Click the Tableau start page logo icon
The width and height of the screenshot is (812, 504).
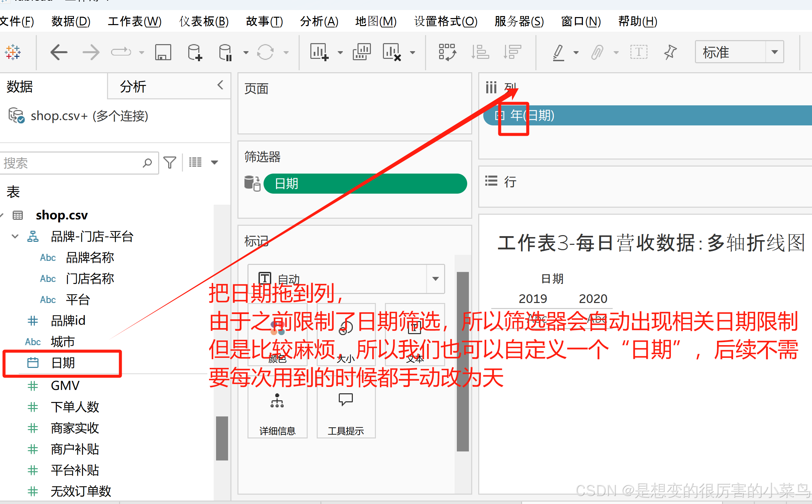coord(13,52)
